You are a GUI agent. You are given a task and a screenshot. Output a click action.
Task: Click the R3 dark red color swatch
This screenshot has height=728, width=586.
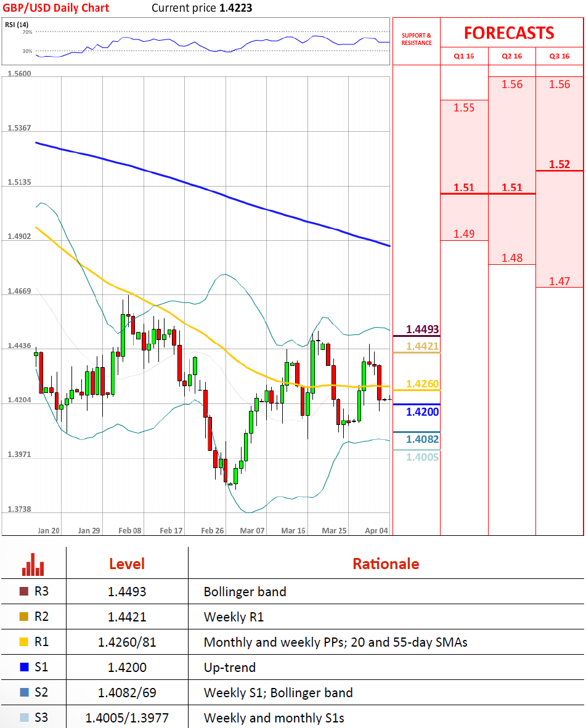[x=23, y=591]
